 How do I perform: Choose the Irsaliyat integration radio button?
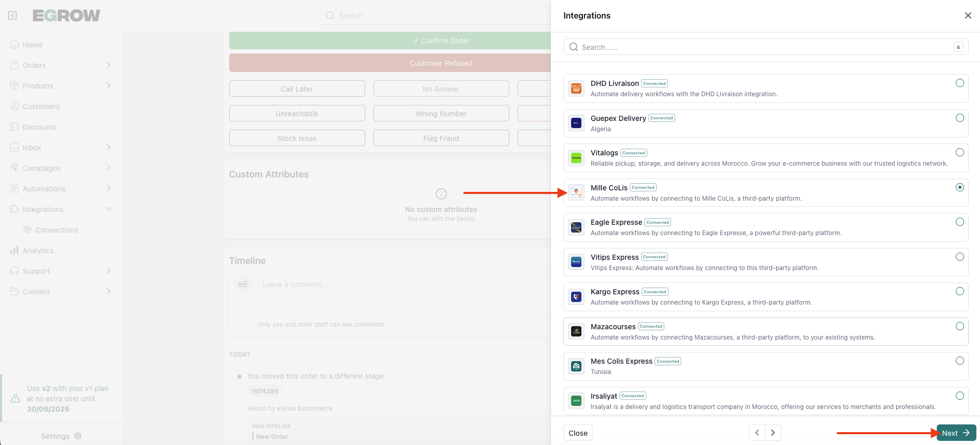959,396
